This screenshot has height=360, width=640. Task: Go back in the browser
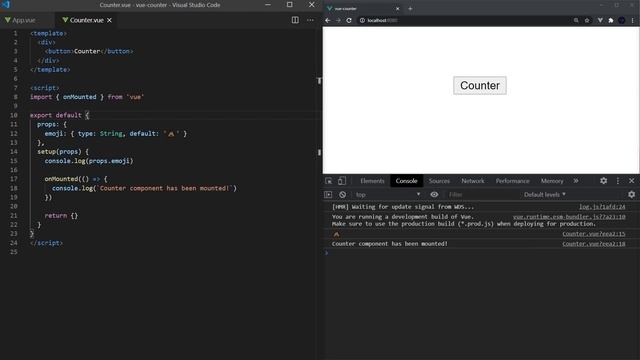coord(328,20)
